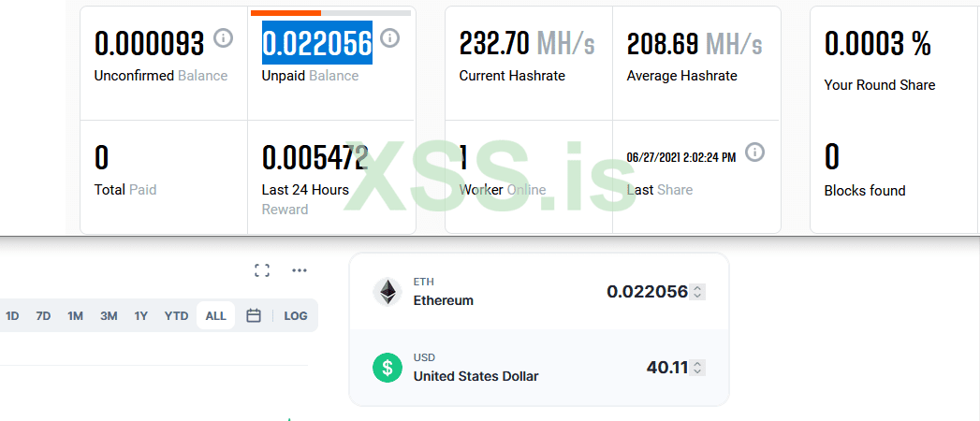Click the USD amount field 40.11
The image size is (980, 421).
(667, 368)
